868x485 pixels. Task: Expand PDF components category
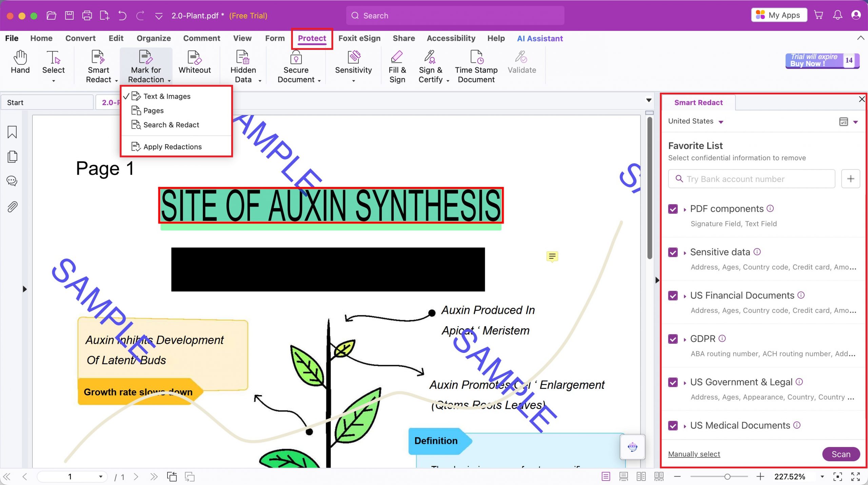click(685, 209)
